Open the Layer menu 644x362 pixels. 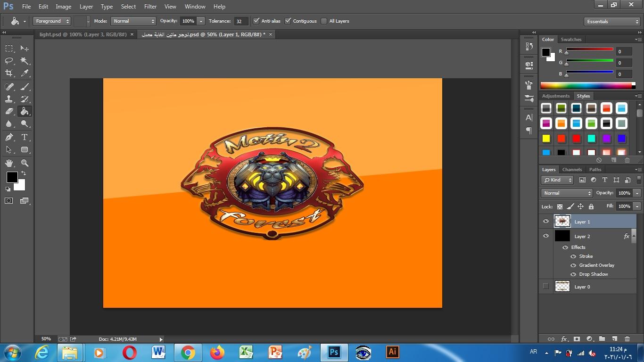(x=86, y=7)
